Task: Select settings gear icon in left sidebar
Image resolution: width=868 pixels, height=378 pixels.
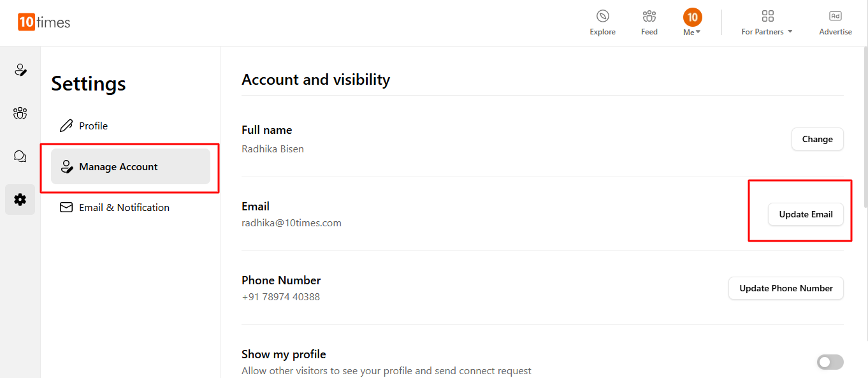Action: pos(20,200)
